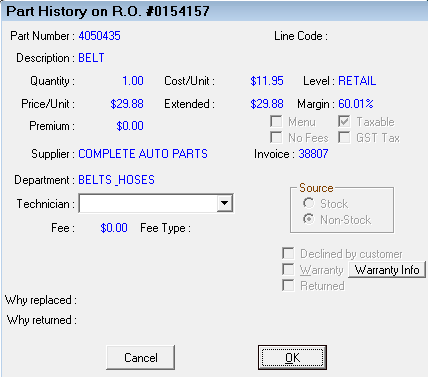
Task: Click the Extended value $29.88
Action: click(267, 104)
